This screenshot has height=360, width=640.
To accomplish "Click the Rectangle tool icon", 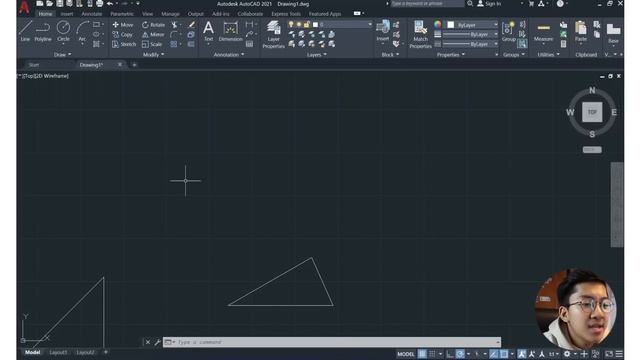I will pos(96,25).
